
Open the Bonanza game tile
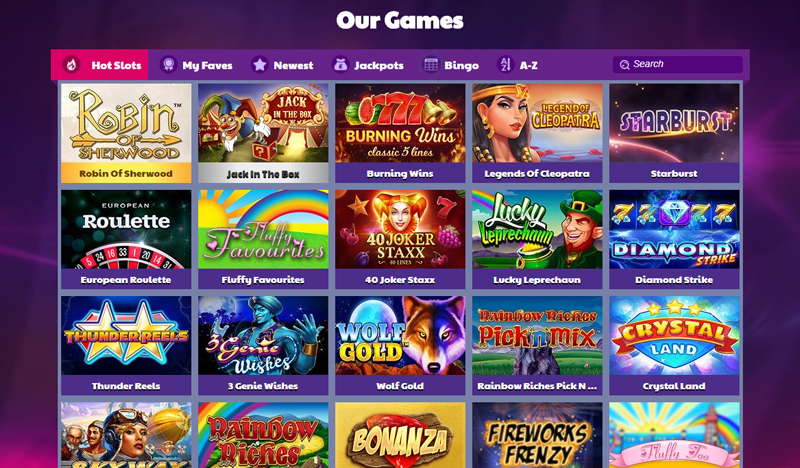click(400, 435)
